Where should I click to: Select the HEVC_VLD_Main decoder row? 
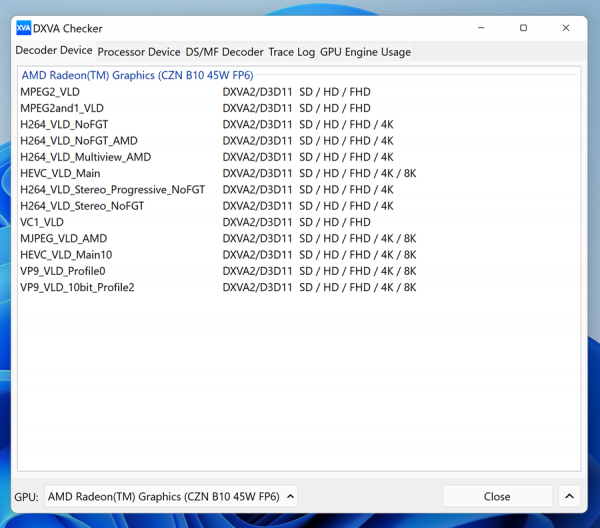[60, 174]
